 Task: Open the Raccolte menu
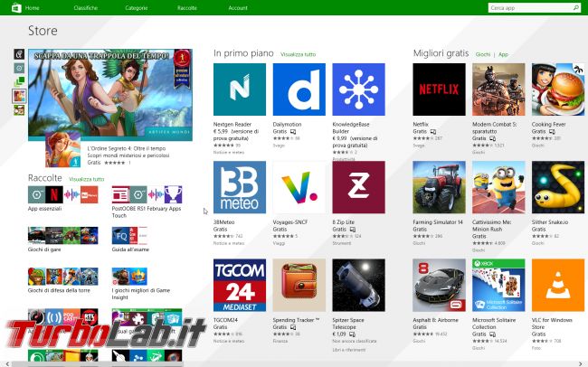coord(186,8)
